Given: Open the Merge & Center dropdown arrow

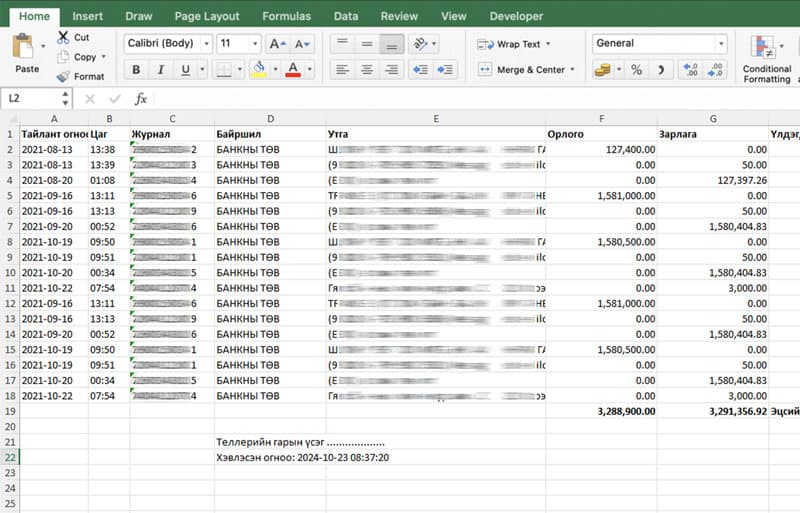Looking at the screenshot, I should tap(572, 70).
